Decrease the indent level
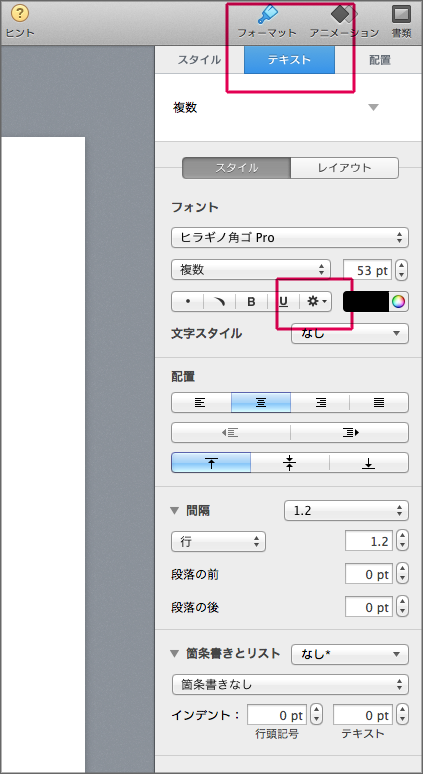 tap(231, 432)
